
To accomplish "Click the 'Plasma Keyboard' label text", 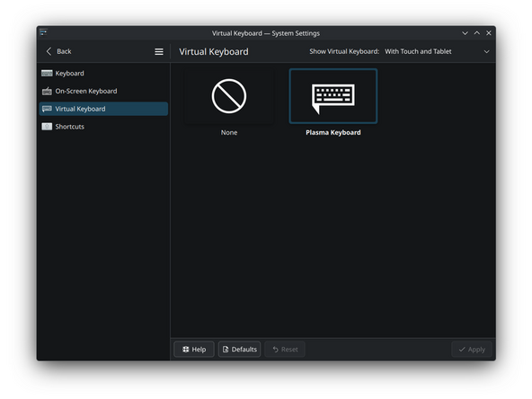I will [333, 132].
